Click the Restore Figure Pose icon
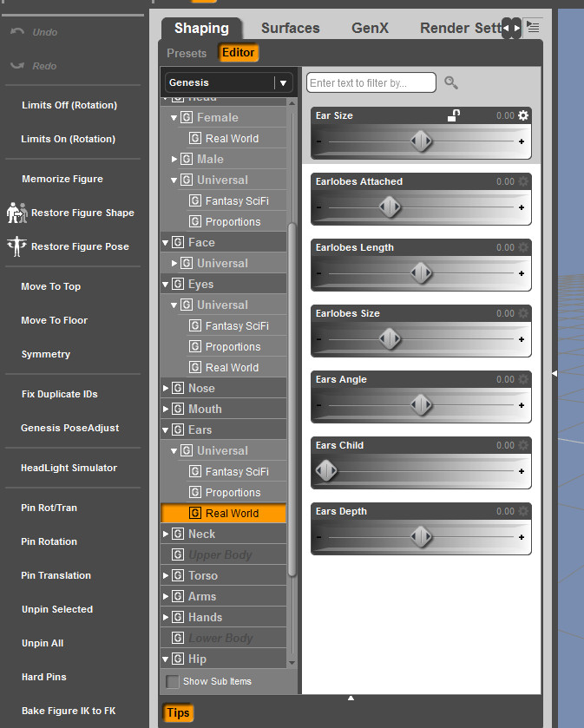584x728 pixels. click(x=17, y=246)
